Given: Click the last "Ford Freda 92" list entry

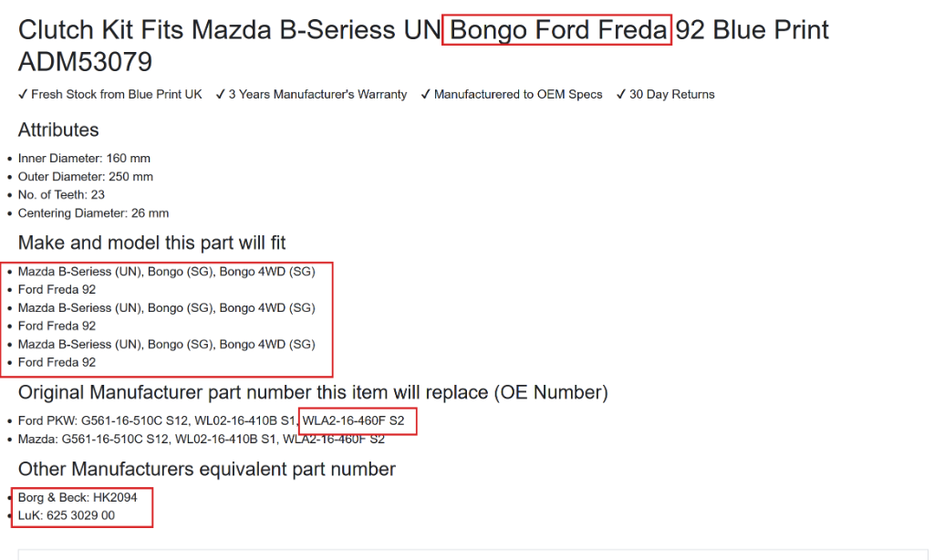Looking at the screenshot, I should (57, 362).
